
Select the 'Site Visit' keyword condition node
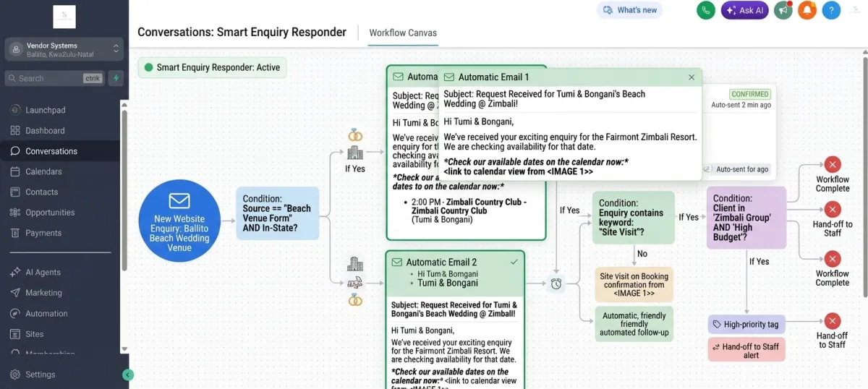tap(633, 218)
